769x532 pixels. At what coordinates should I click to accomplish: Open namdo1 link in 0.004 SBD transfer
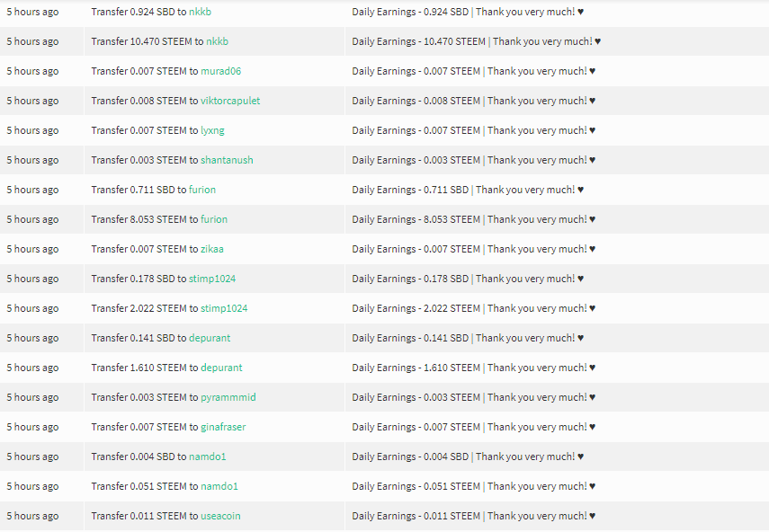point(208,457)
